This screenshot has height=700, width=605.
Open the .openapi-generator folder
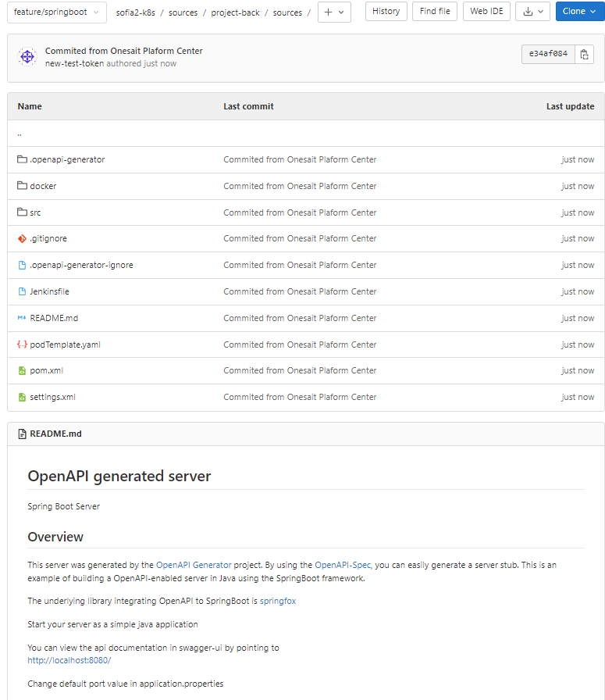coord(67,159)
